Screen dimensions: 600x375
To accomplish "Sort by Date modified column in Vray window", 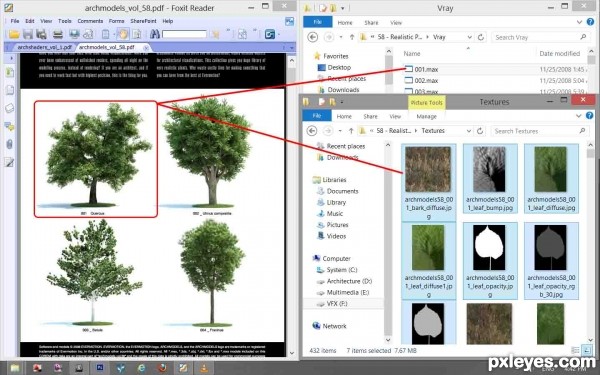I will (x=559, y=54).
